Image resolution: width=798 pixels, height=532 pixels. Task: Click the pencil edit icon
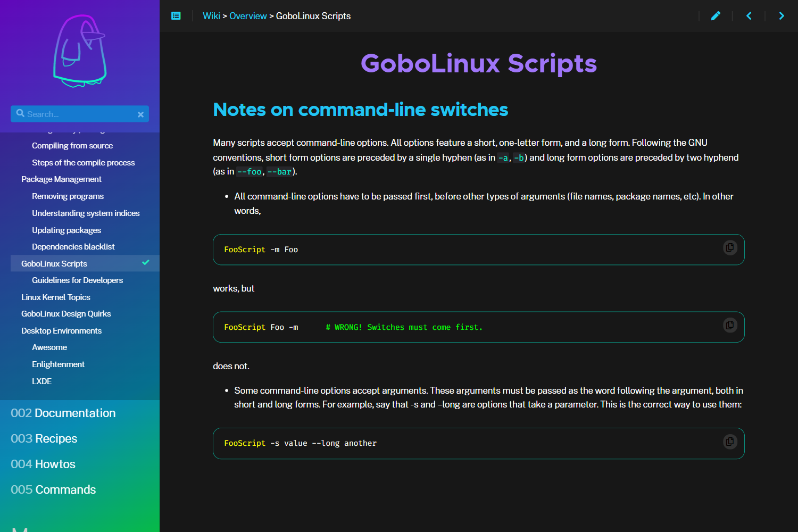[716, 15]
